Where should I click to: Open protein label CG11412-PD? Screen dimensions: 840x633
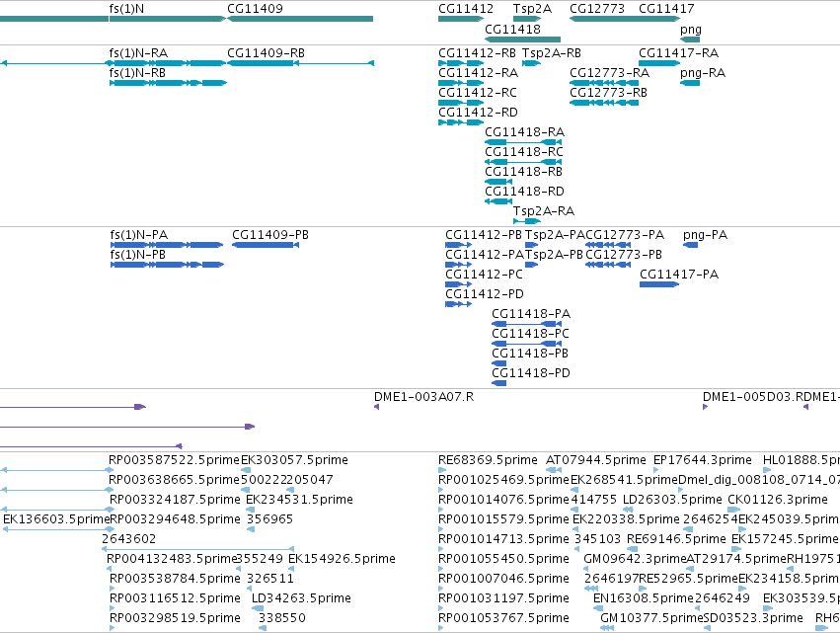[x=485, y=295]
